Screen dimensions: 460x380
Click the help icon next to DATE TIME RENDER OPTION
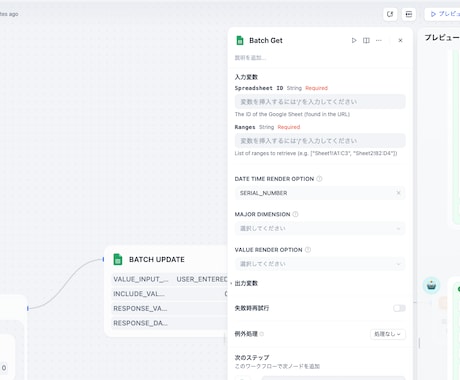tap(319, 179)
